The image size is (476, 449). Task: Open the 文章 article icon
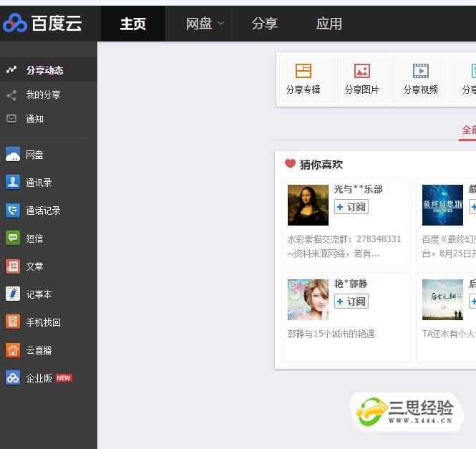[x=13, y=266]
